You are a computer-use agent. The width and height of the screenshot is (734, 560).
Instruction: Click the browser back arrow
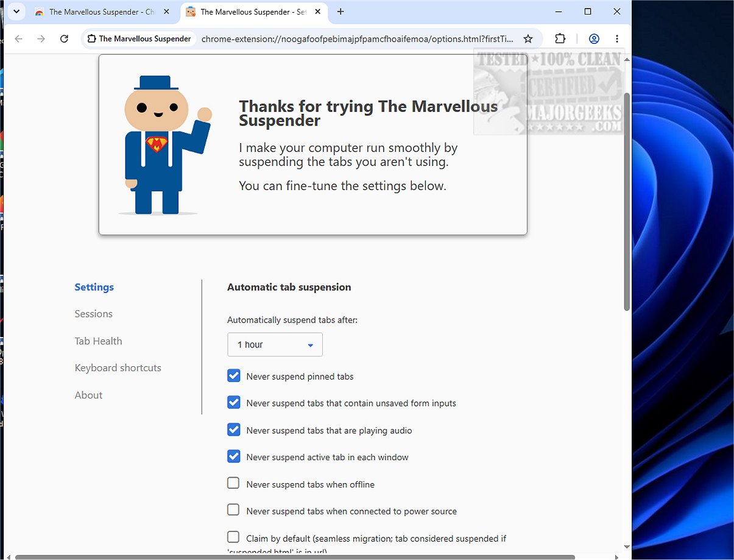coord(18,39)
